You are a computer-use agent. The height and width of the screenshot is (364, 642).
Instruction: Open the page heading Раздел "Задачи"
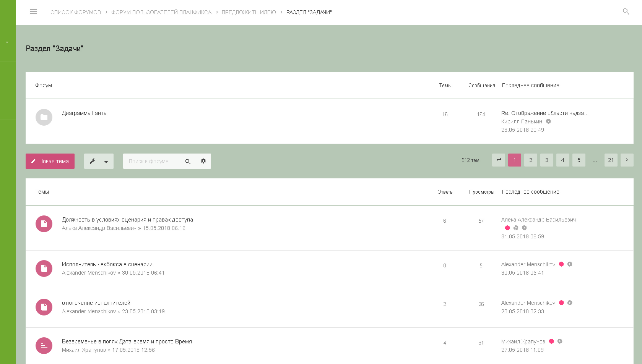tap(54, 49)
